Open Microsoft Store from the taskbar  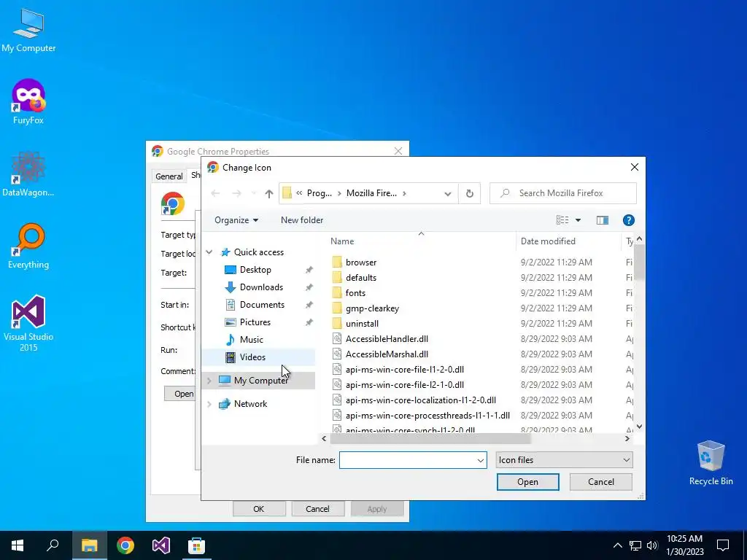pos(197,545)
